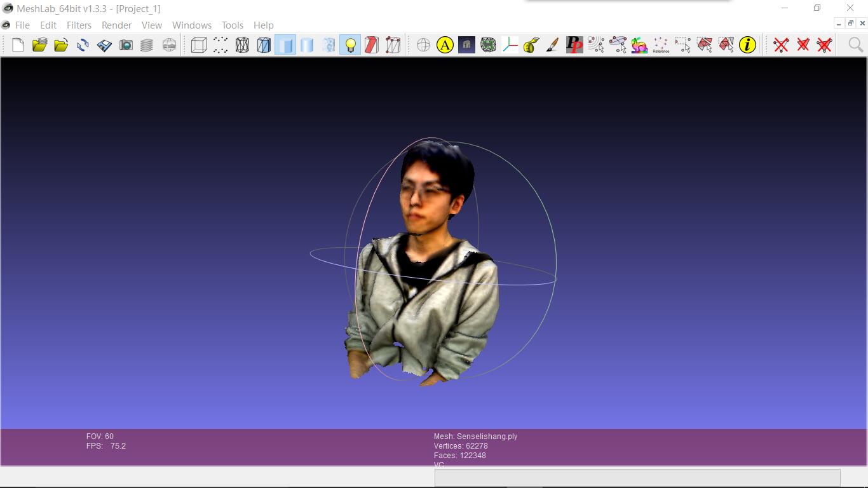The width and height of the screenshot is (868, 488).
Task: Restore the Project_1 subwindow
Action: point(850,24)
